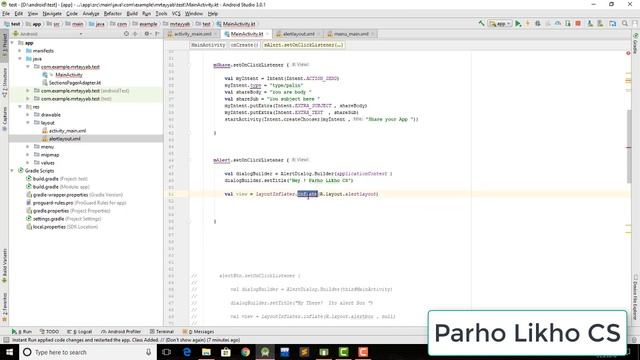This screenshot has height=360, width=640.
Task: Open the Tools menu
Action: [161, 13]
